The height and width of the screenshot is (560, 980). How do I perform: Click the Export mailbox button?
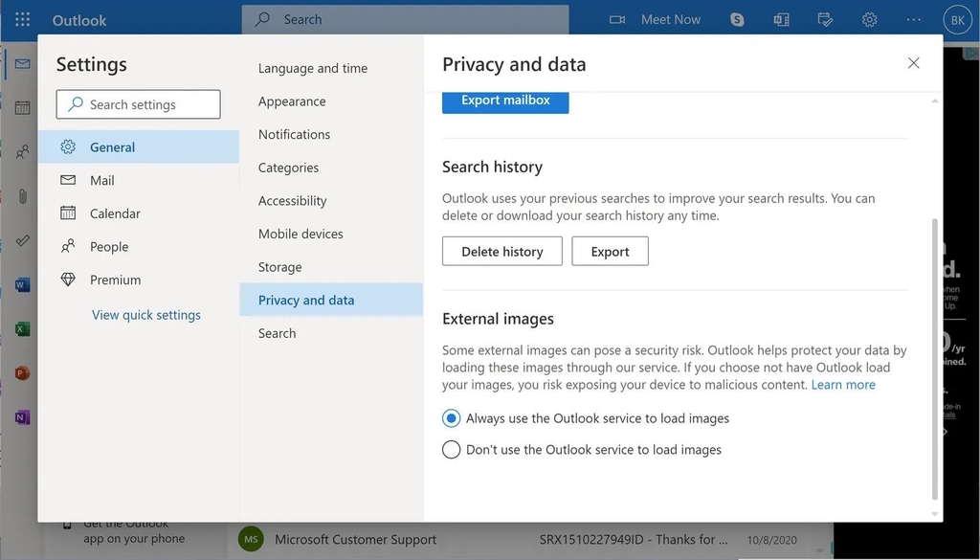[x=505, y=101]
